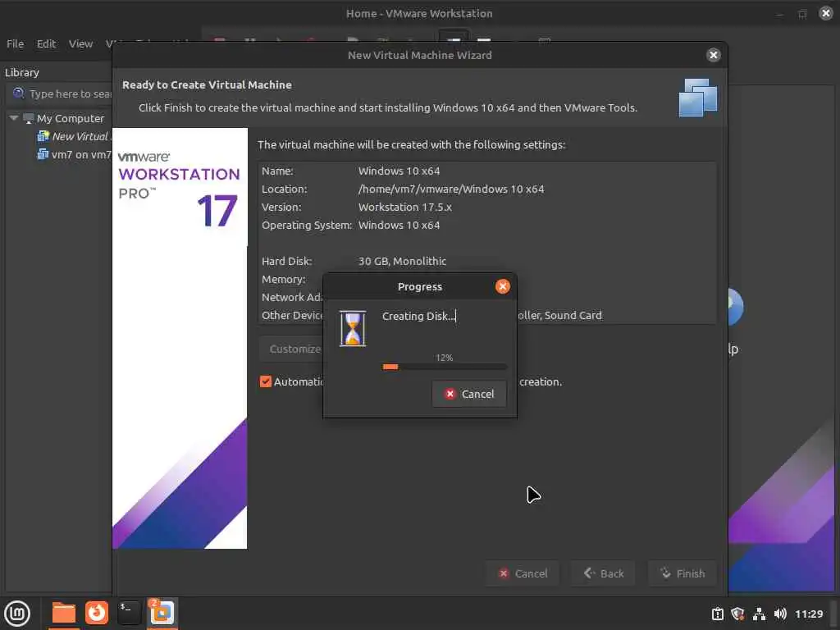Click the Ready to Create Virtual Machine heading
Viewport: 840px width, 630px height.
pyautogui.click(x=207, y=84)
